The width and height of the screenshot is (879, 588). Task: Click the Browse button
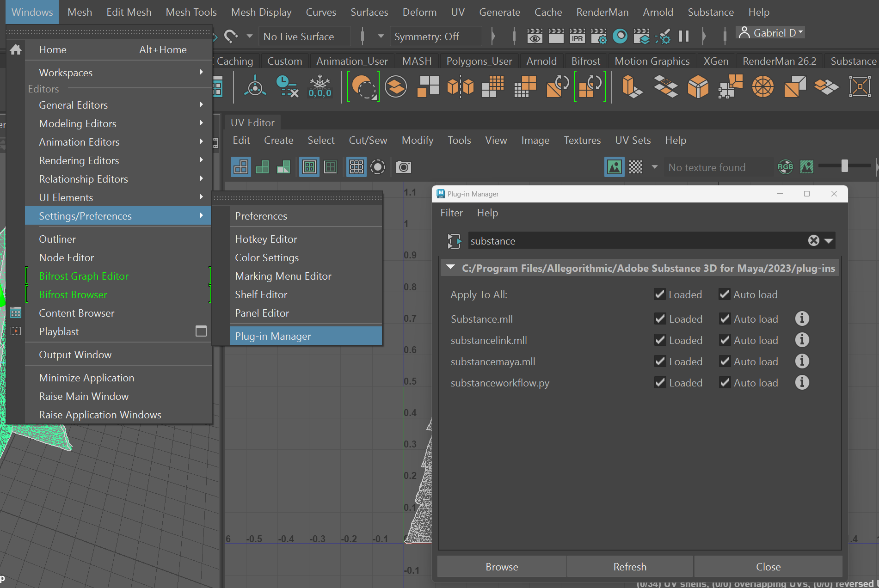click(502, 567)
